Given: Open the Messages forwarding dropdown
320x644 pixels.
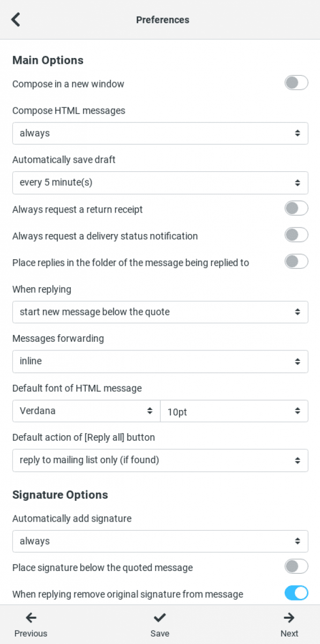Looking at the screenshot, I should pos(160,361).
